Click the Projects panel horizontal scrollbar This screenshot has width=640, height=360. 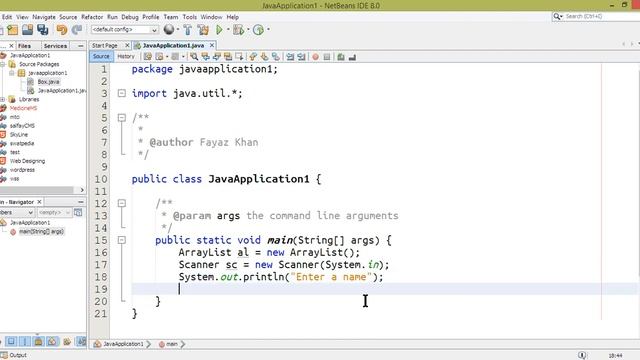pyautogui.click(x=37, y=190)
